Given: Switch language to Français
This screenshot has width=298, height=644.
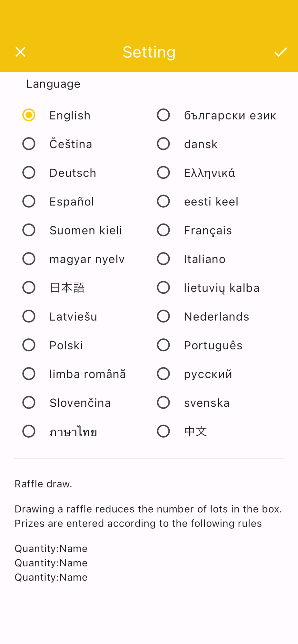Looking at the screenshot, I should click(164, 230).
